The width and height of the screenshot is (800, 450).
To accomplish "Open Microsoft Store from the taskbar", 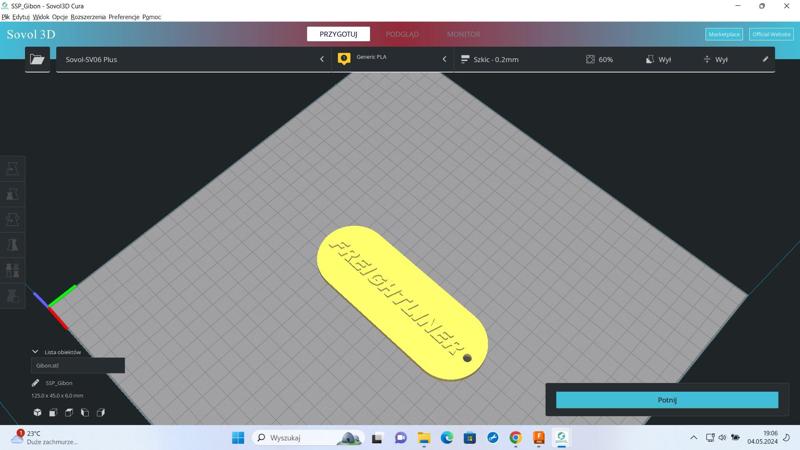I will click(x=469, y=438).
